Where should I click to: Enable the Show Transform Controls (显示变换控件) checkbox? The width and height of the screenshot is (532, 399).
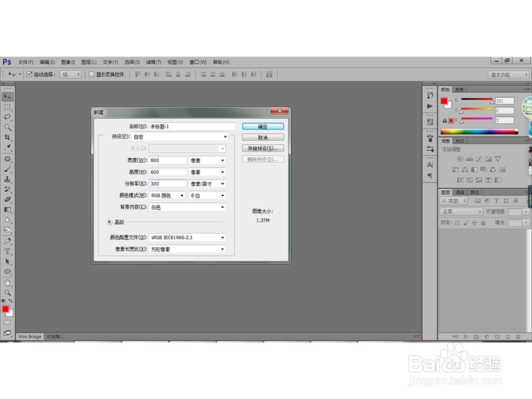[91, 74]
